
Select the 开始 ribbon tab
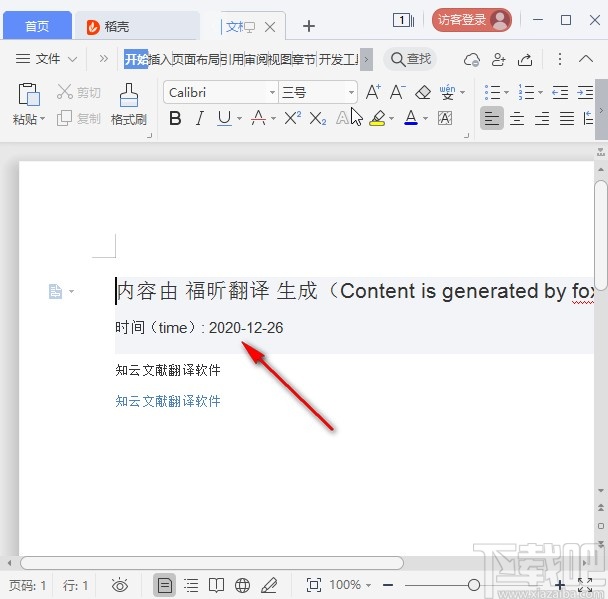136,59
